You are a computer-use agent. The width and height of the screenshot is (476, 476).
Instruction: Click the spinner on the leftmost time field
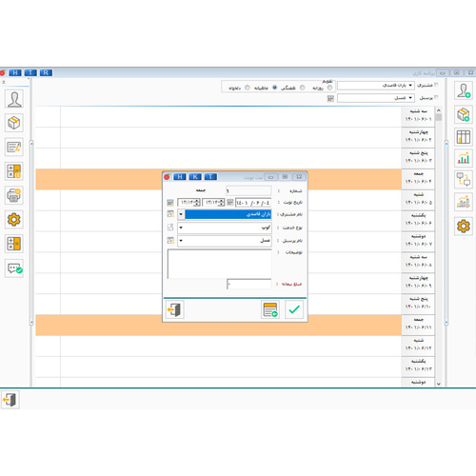click(197, 202)
